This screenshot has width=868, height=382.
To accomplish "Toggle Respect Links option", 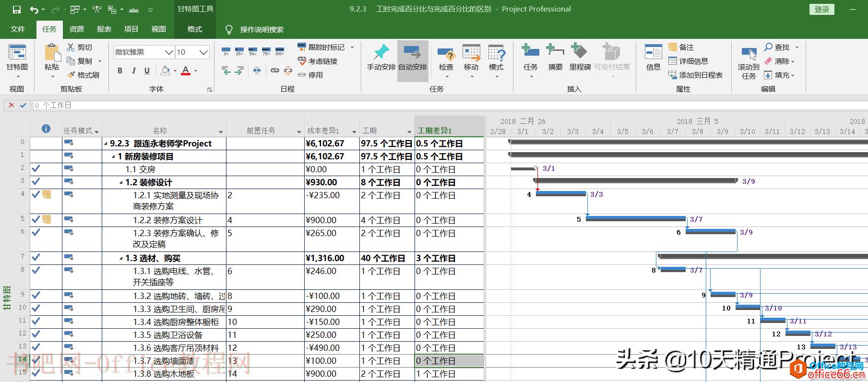I will [318, 61].
